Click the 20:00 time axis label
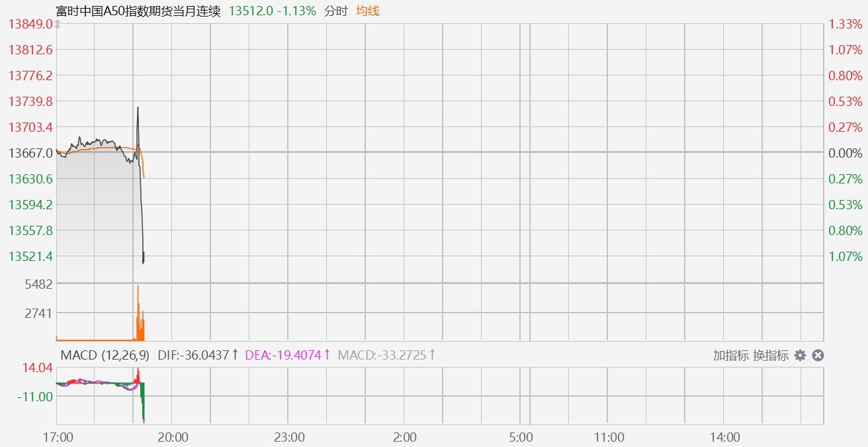This screenshot has width=868, height=447. pos(173,437)
